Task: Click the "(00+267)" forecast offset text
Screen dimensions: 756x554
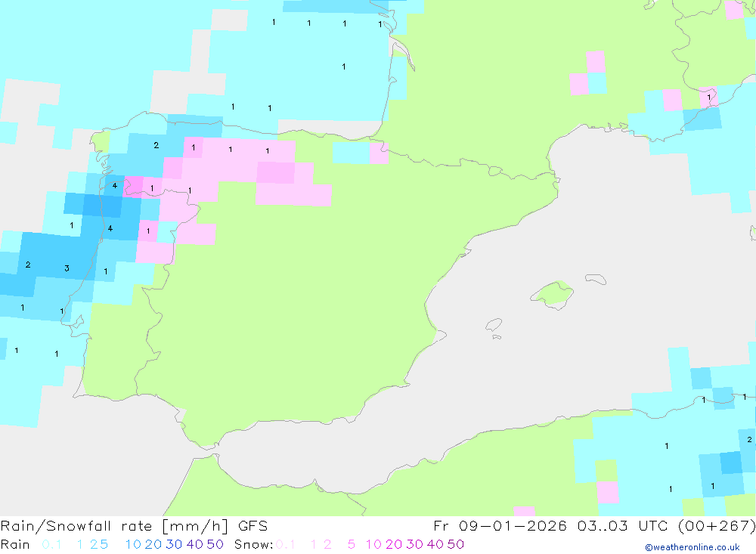Action: point(717,526)
